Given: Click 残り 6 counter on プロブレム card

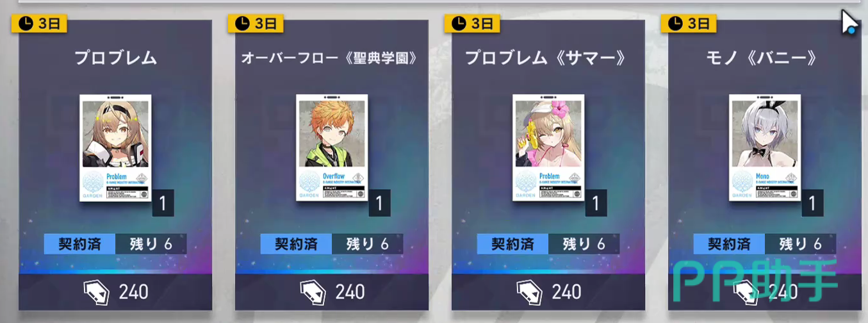Looking at the screenshot, I should (151, 244).
